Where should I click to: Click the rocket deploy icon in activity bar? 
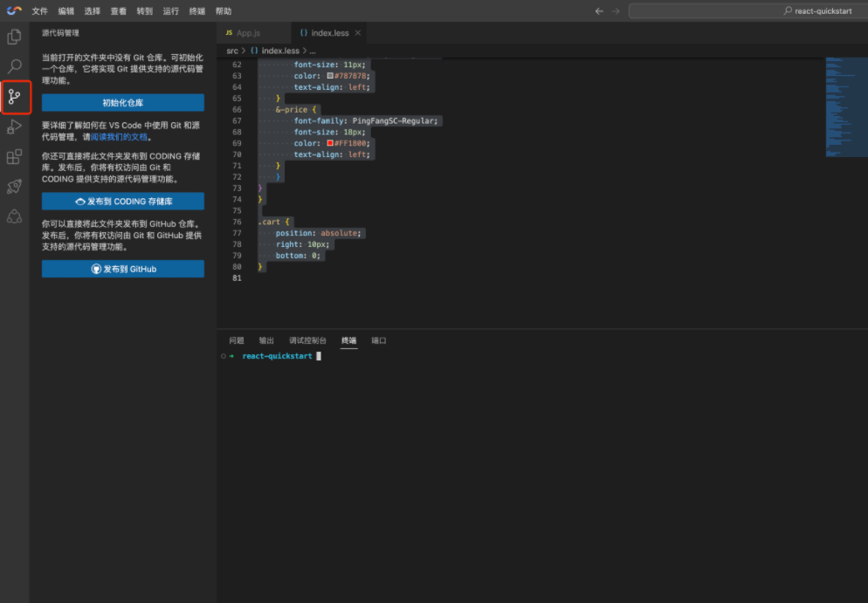(x=14, y=187)
